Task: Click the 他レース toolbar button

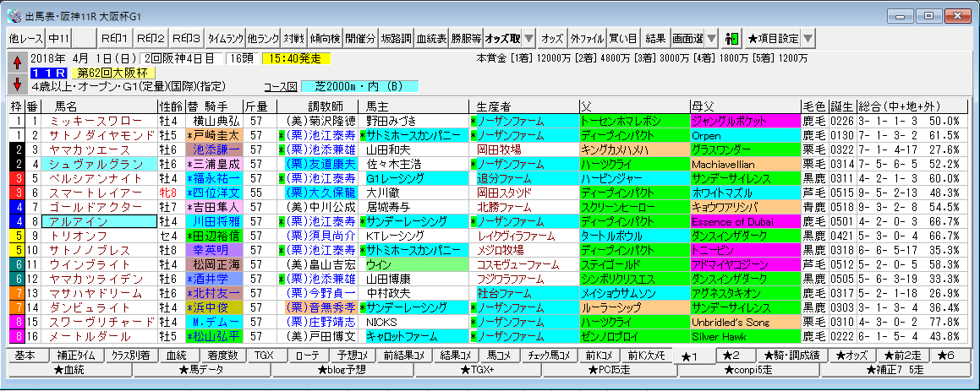Action: click(x=26, y=39)
